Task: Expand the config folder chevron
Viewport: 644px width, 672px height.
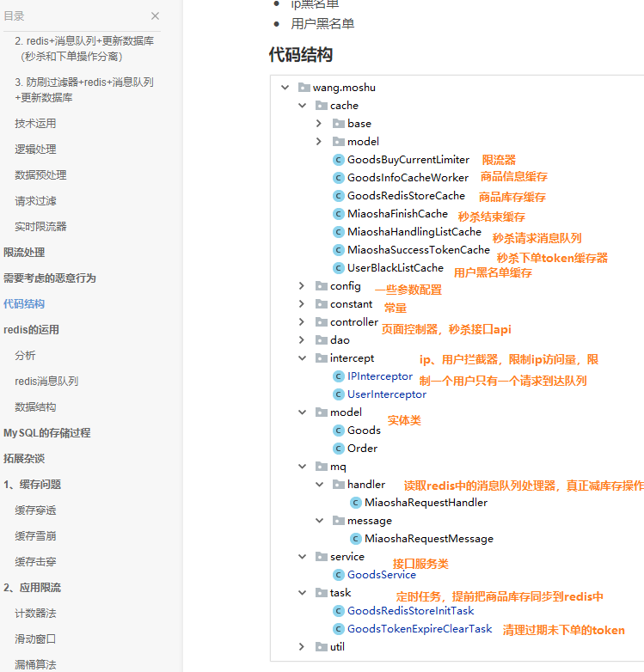Action: tap(302, 286)
